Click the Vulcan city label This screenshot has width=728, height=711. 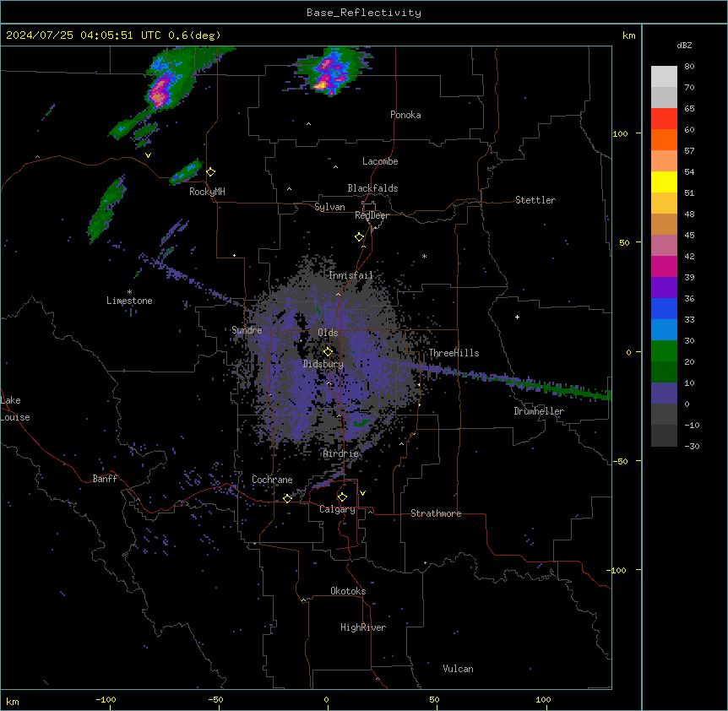[458, 669]
